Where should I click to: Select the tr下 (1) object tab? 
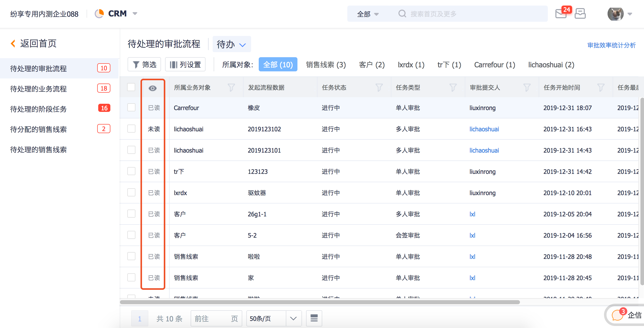tap(449, 65)
